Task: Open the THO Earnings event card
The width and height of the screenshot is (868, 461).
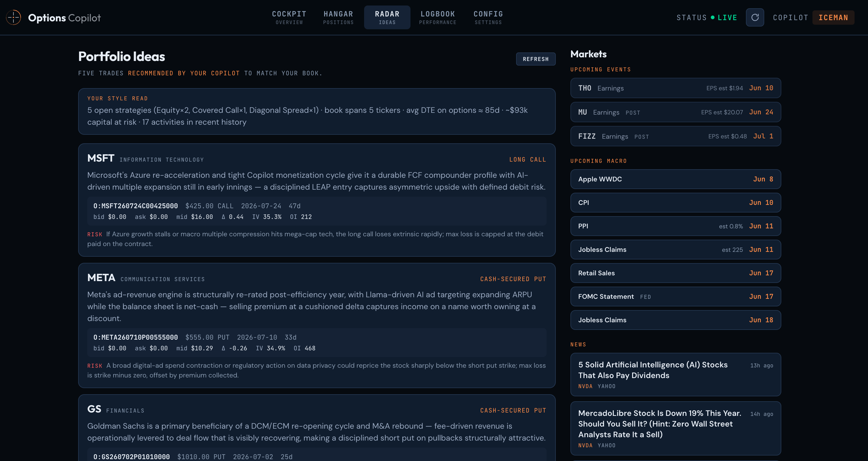Action: click(x=675, y=88)
